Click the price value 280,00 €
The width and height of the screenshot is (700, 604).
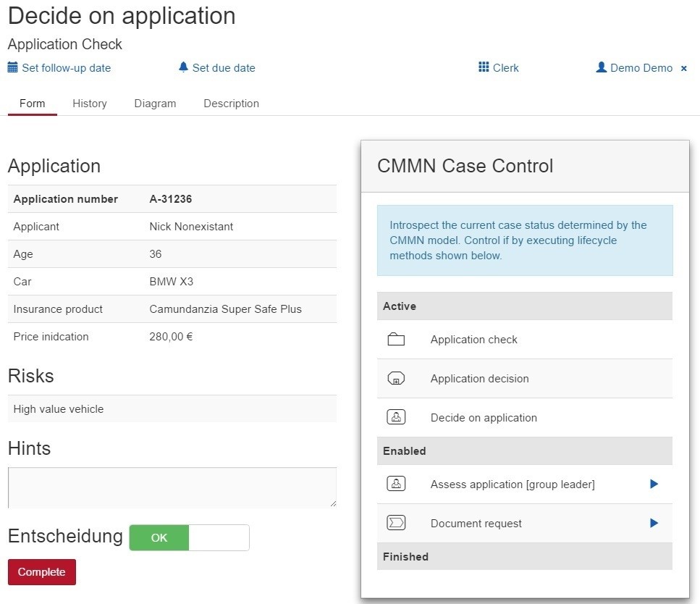point(171,336)
